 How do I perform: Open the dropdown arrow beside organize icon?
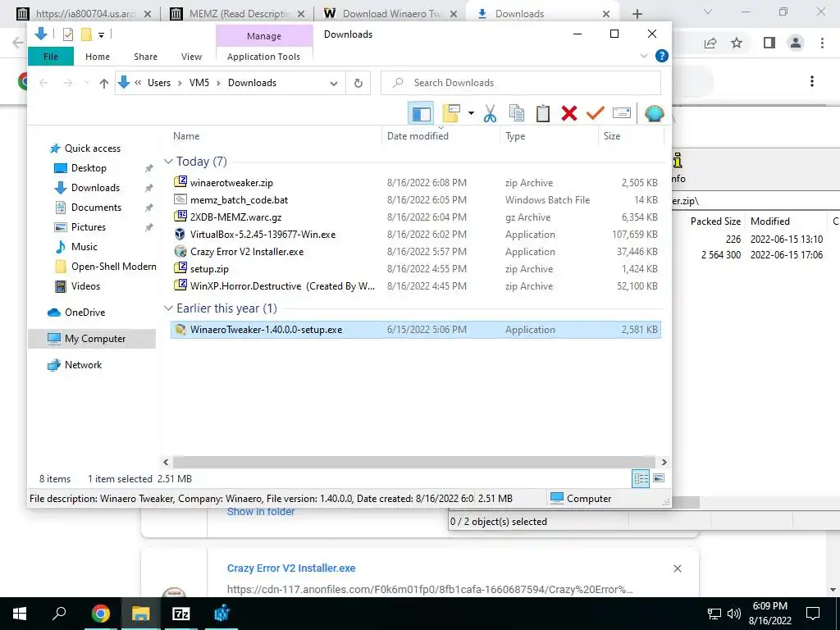click(x=471, y=113)
